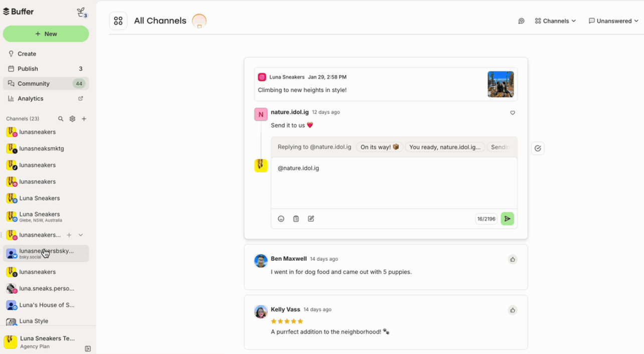Like Kelly Vass's review
644x354 pixels.
[x=513, y=310]
